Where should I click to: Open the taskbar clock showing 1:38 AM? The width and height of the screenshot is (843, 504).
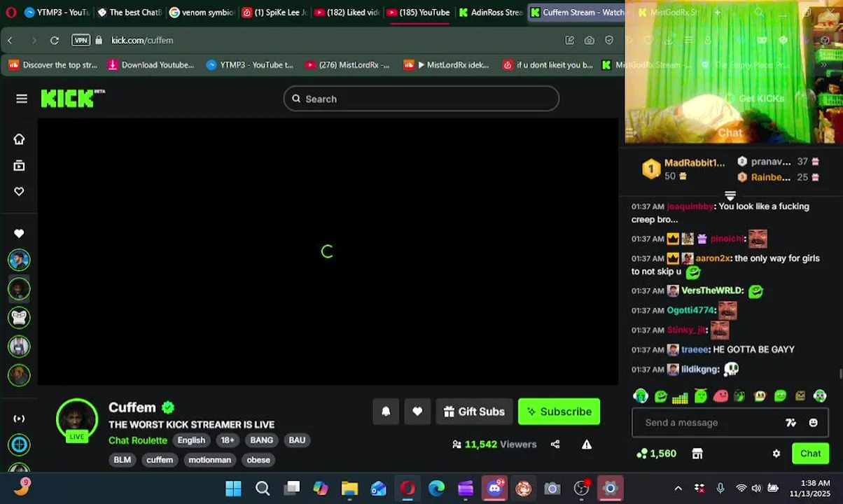click(810, 488)
